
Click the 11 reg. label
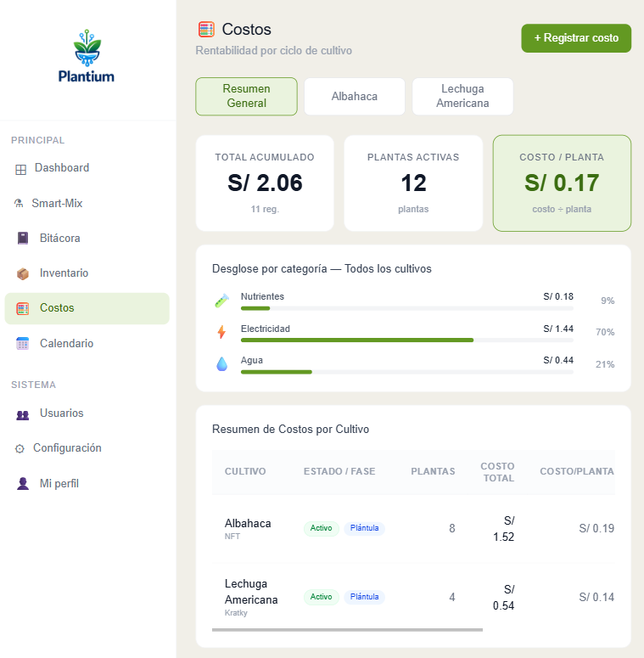pyautogui.click(x=265, y=209)
